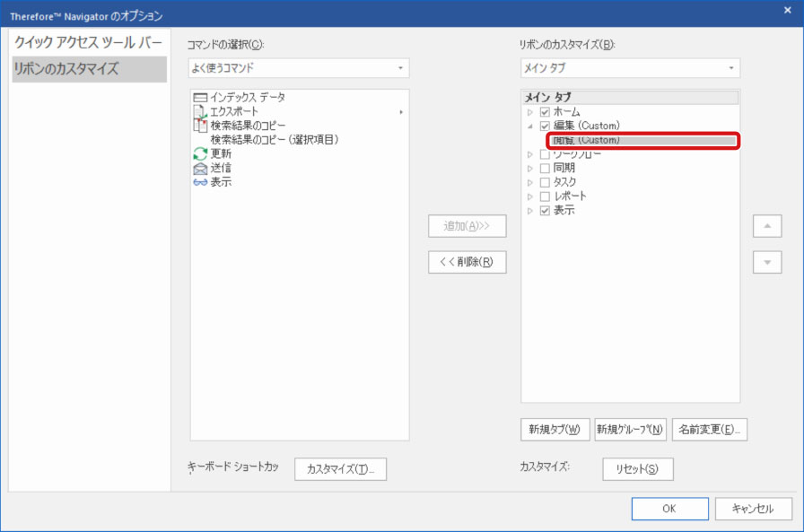Move item down with the down arrow button
This screenshot has width=804, height=532.
click(x=766, y=262)
